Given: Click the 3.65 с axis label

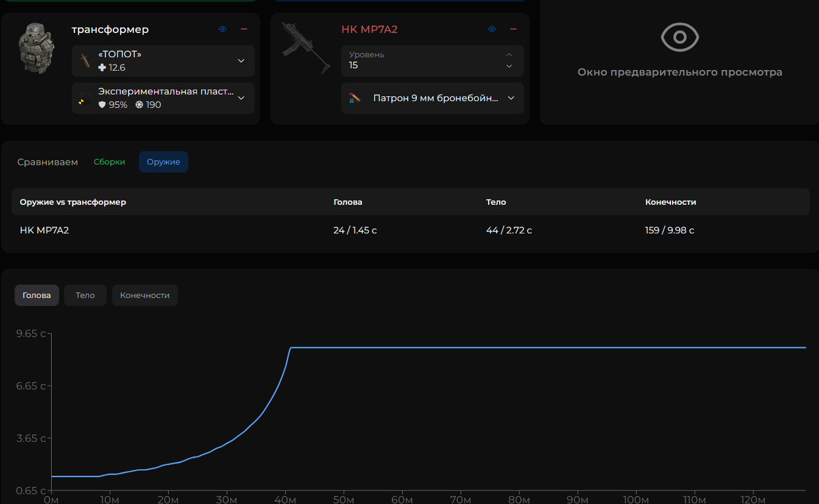Looking at the screenshot, I should coord(30,438).
